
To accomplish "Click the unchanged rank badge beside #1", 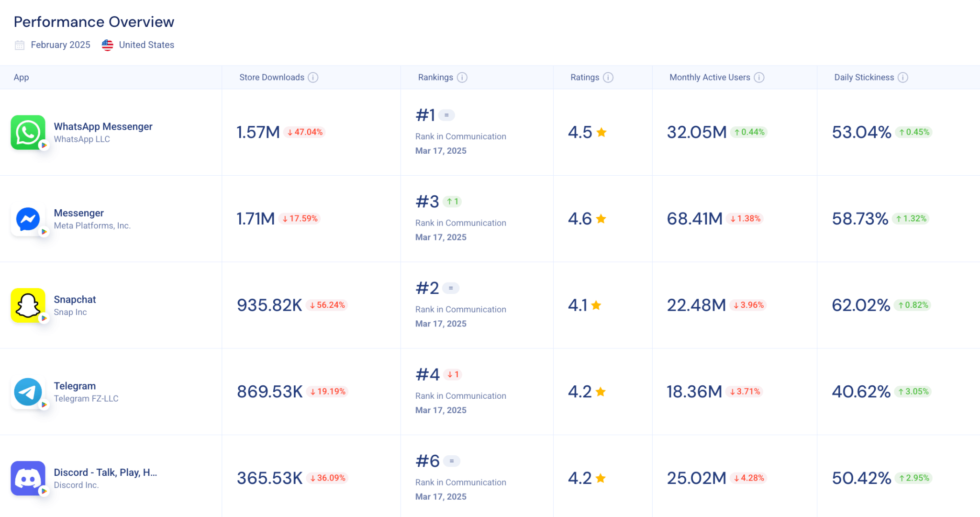I will (446, 115).
